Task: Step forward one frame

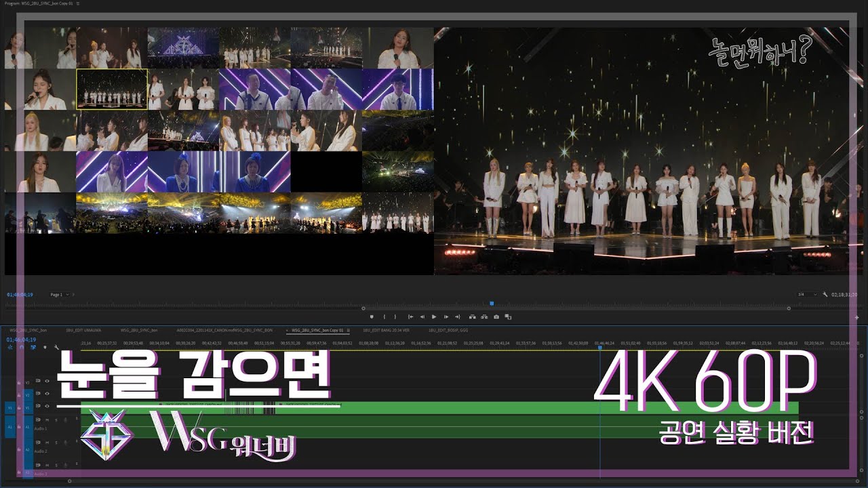Action: [x=446, y=317]
